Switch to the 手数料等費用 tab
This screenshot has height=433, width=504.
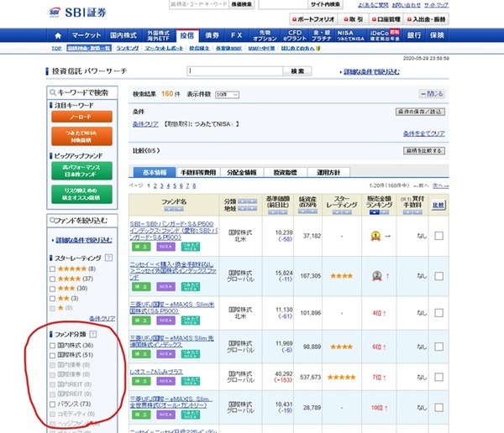pyautogui.click(x=198, y=173)
